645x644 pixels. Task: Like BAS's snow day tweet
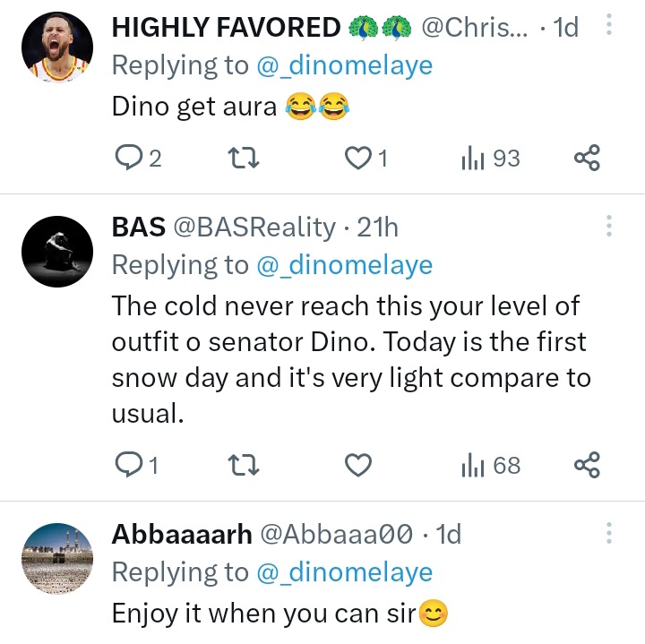[x=358, y=465]
